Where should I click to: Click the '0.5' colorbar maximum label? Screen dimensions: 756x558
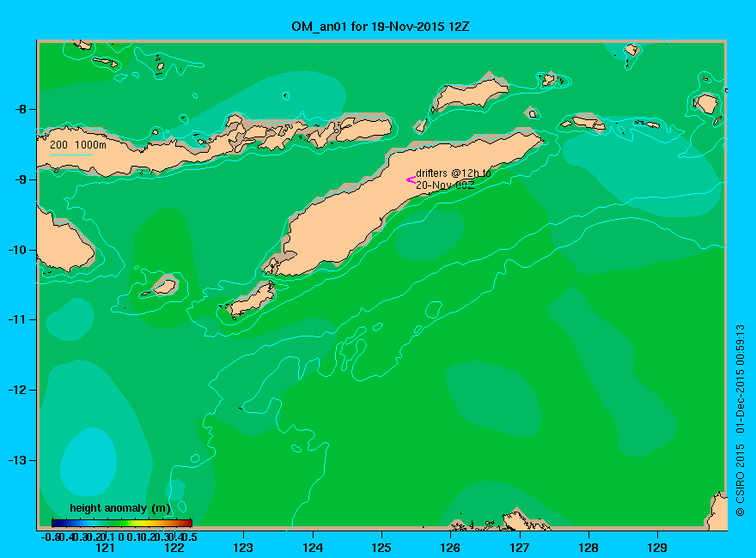(x=191, y=537)
